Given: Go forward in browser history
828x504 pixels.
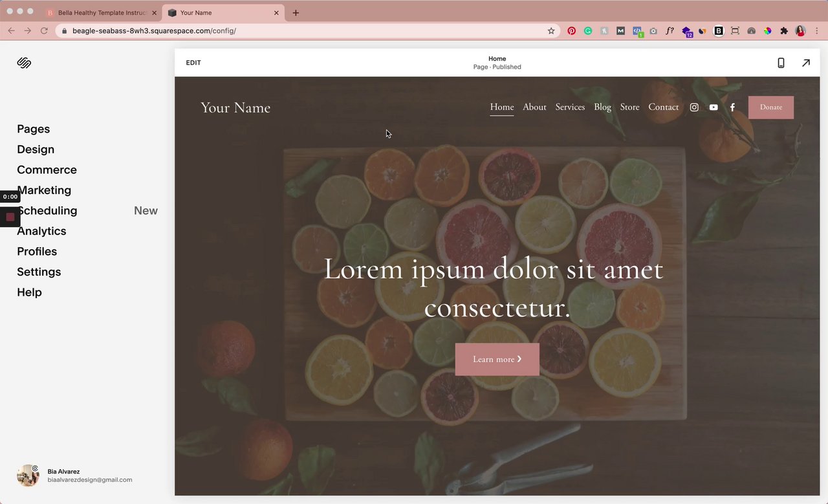Looking at the screenshot, I should [x=27, y=30].
